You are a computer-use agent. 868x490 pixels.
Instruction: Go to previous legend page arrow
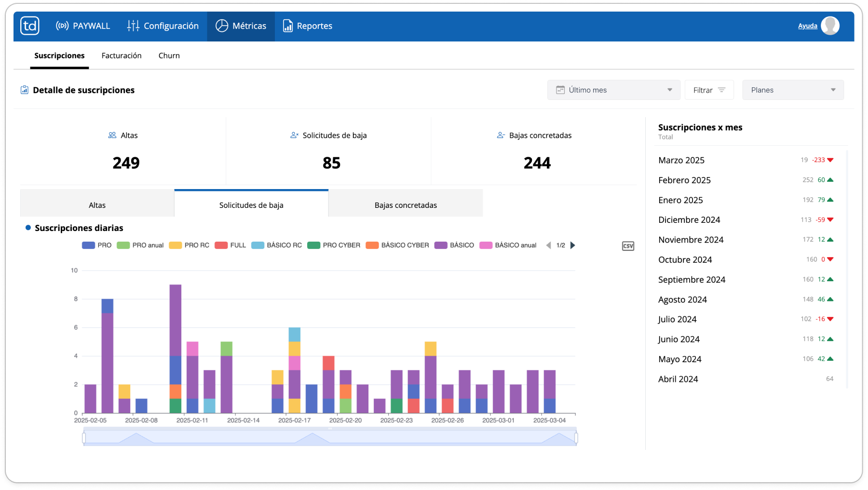click(x=548, y=245)
